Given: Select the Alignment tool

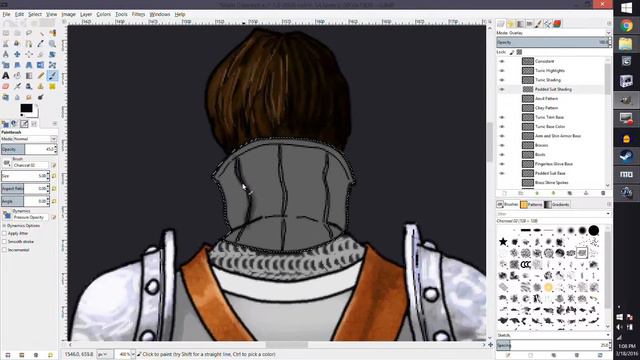Looking at the screenshot, I should tap(29, 54).
